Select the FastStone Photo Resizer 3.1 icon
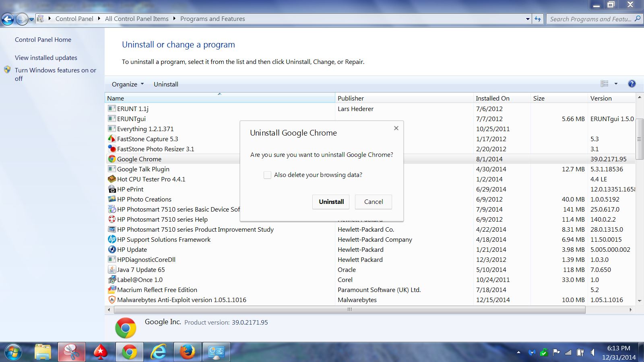The image size is (644, 362). (112, 149)
